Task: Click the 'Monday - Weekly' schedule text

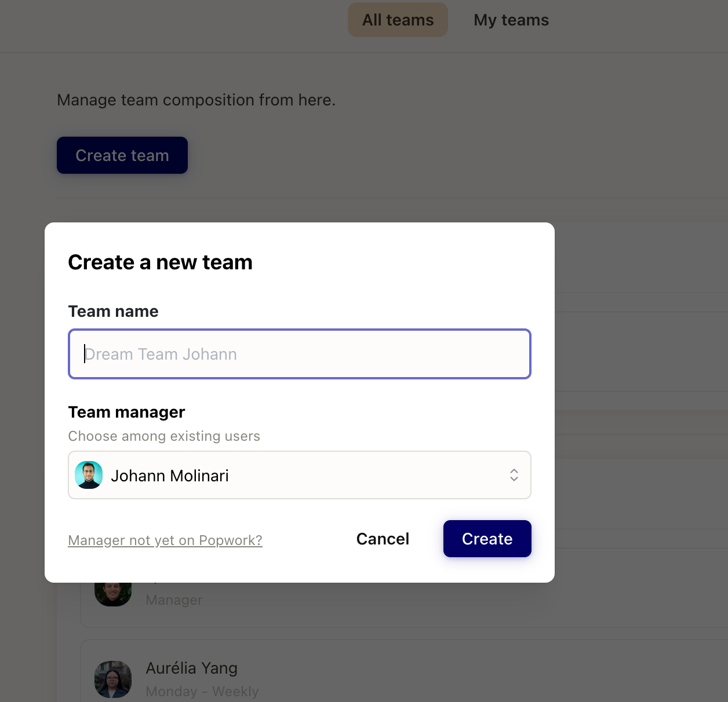Action: click(202, 691)
